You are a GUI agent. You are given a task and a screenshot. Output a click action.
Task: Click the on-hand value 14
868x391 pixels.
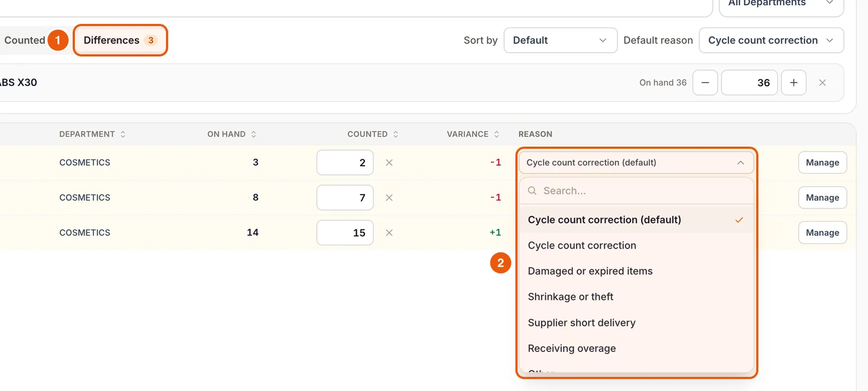253,232
